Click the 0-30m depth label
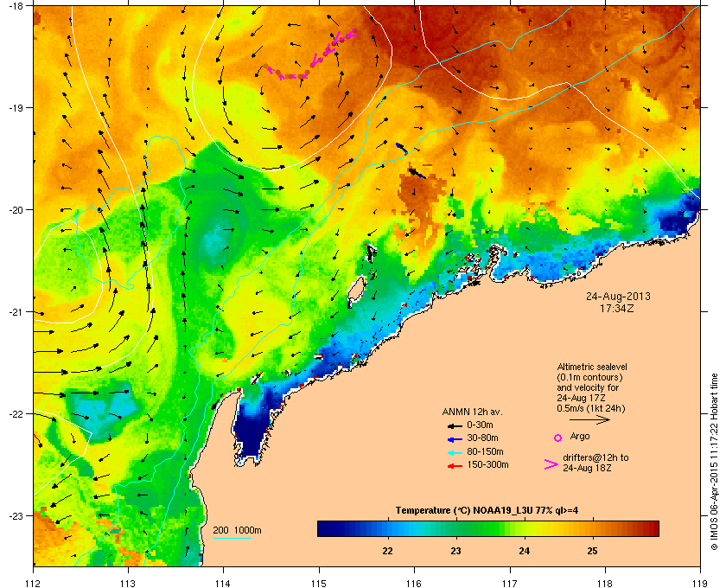 480,425
